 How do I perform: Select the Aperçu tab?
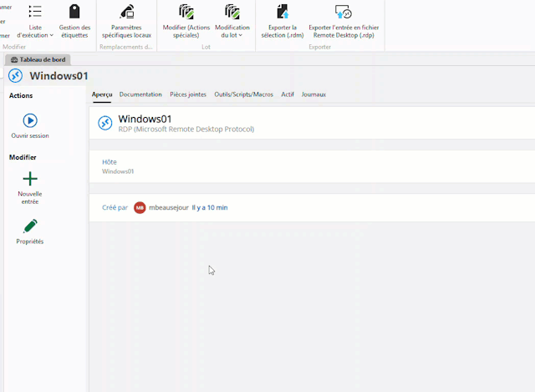(102, 94)
